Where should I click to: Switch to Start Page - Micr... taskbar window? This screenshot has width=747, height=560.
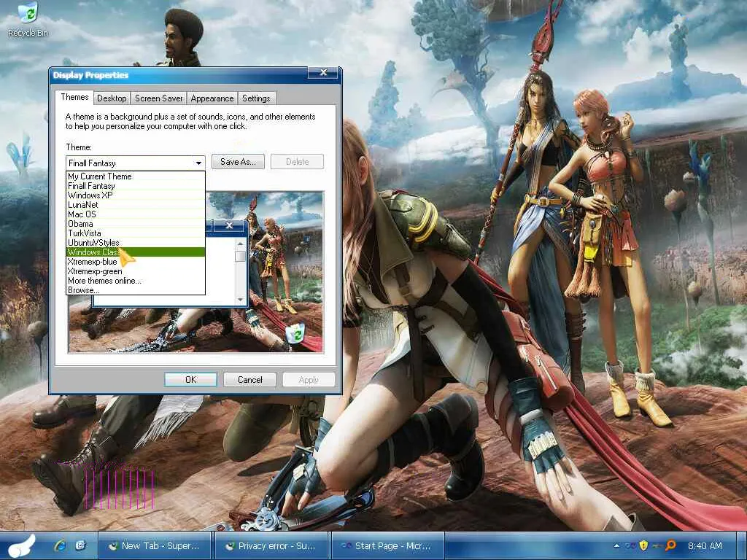click(388, 546)
